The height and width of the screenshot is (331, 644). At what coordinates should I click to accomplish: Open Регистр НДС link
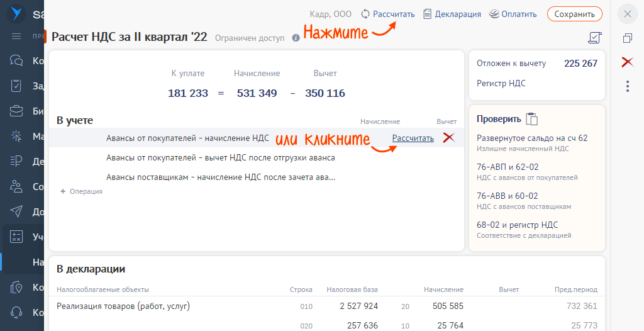(501, 84)
